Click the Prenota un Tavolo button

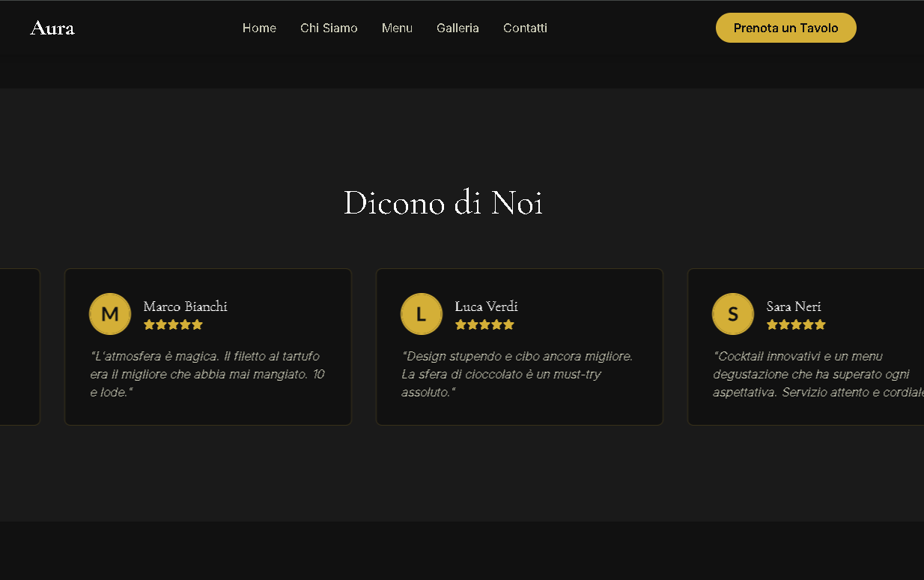786,28
